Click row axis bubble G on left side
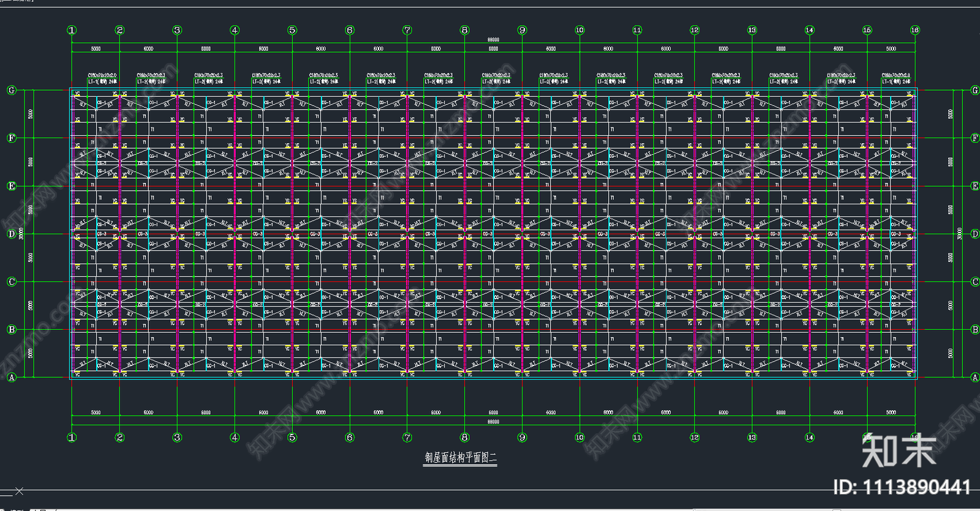The width and height of the screenshot is (980, 511). coord(11,90)
